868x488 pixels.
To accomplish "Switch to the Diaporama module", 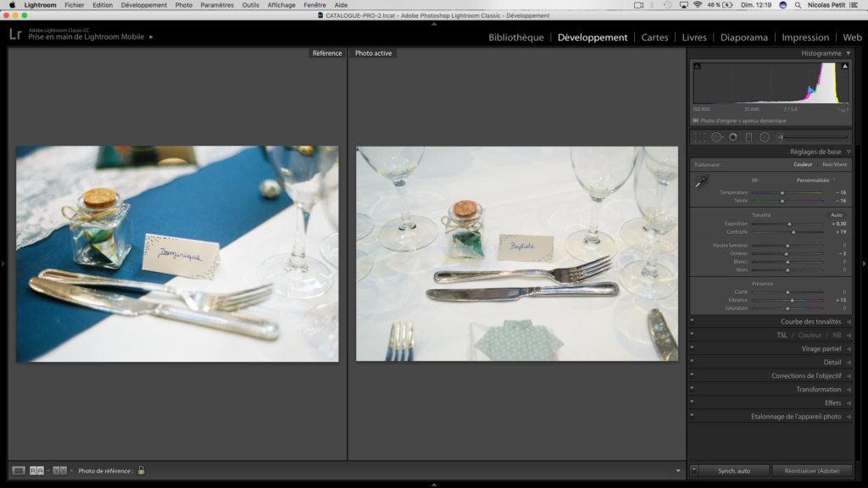I will [x=744, y=37].
